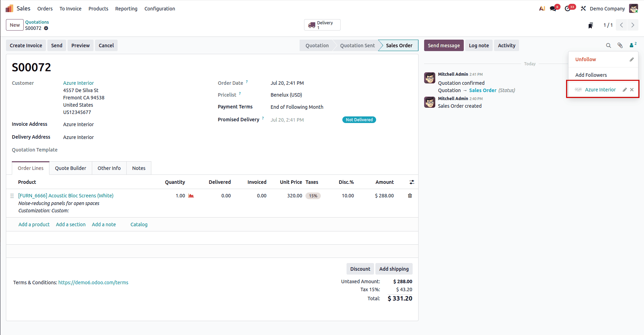644x335 pixels.
Task: Delete Acoustic Bloc Screens order line
Action: tap(410, 196)
